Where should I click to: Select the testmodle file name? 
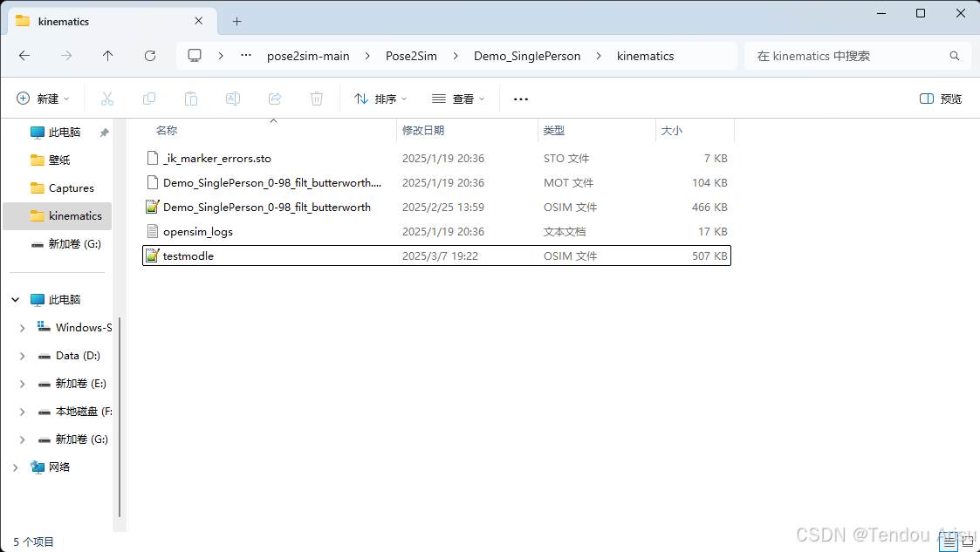(x=188, y=256)
